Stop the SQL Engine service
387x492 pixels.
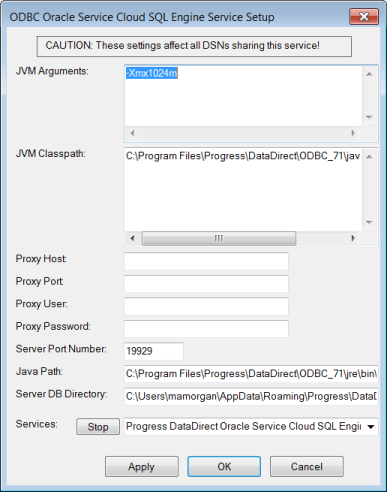click(98, 427)
